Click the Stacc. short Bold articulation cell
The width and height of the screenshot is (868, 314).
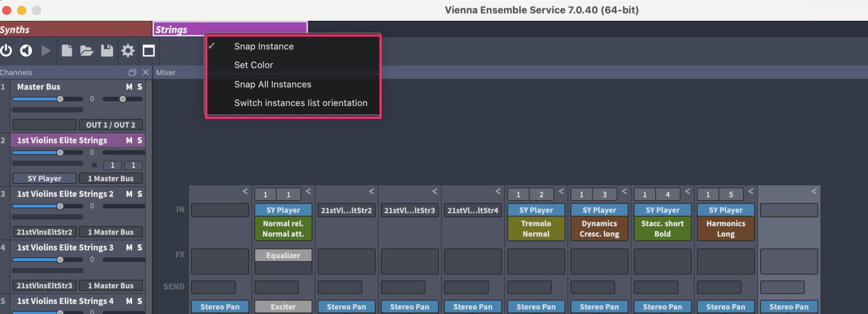tap(663, 229)
